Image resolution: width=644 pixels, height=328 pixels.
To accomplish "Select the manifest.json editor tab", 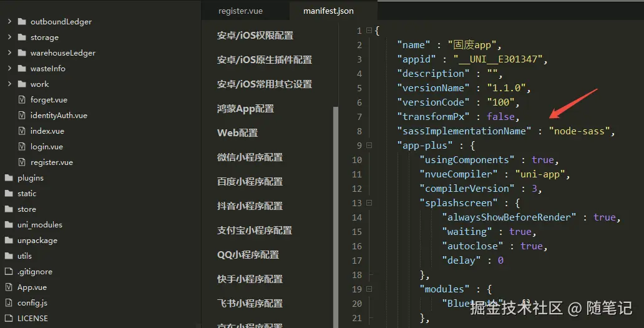I will [328, 11].
